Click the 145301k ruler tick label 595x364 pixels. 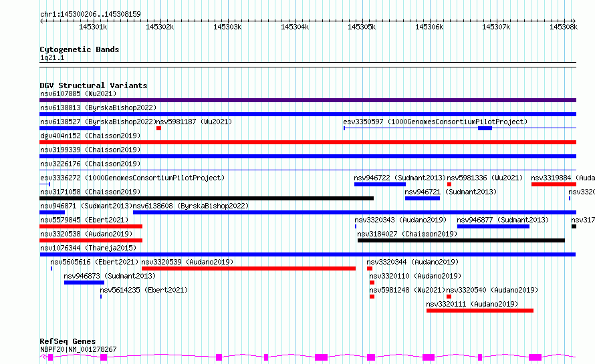(x=93, y=27)
